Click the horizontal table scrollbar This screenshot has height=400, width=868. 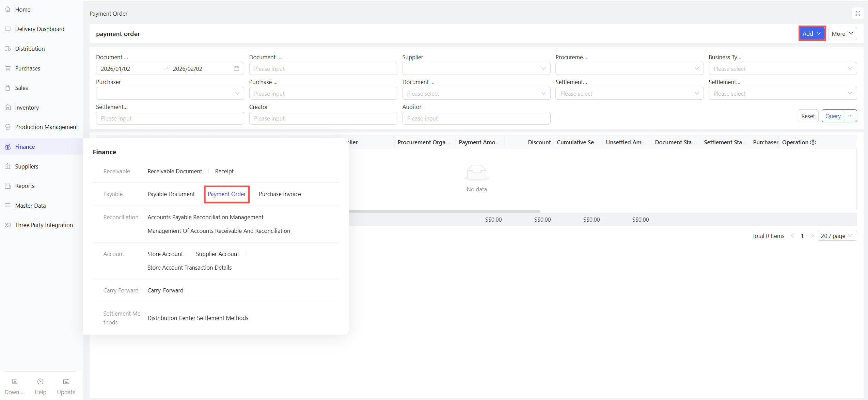click(x=443, y=211)
